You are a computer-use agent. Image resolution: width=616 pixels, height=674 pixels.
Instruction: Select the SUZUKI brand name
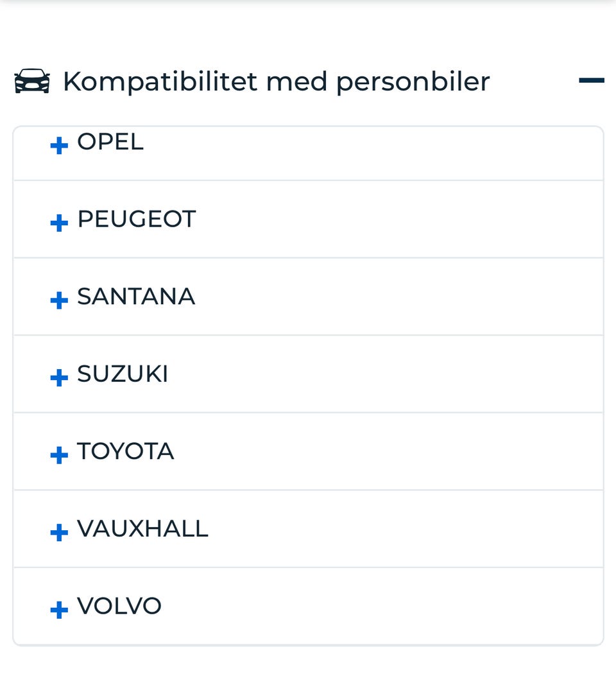click(123, 374)
